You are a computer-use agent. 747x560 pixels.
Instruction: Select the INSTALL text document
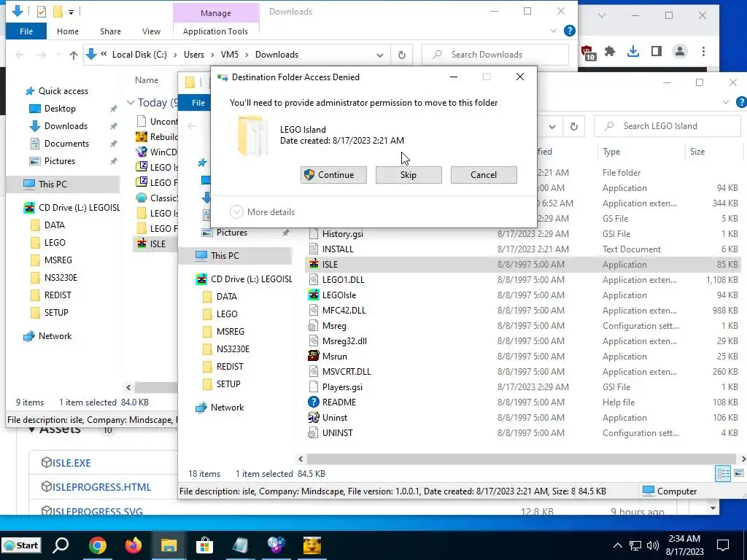(x=338, y=249)
